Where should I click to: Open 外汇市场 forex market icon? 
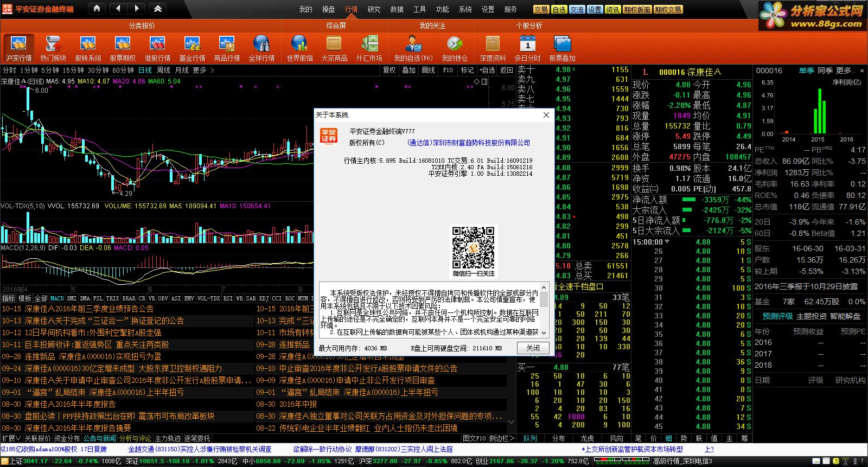(x=369, y=48)
